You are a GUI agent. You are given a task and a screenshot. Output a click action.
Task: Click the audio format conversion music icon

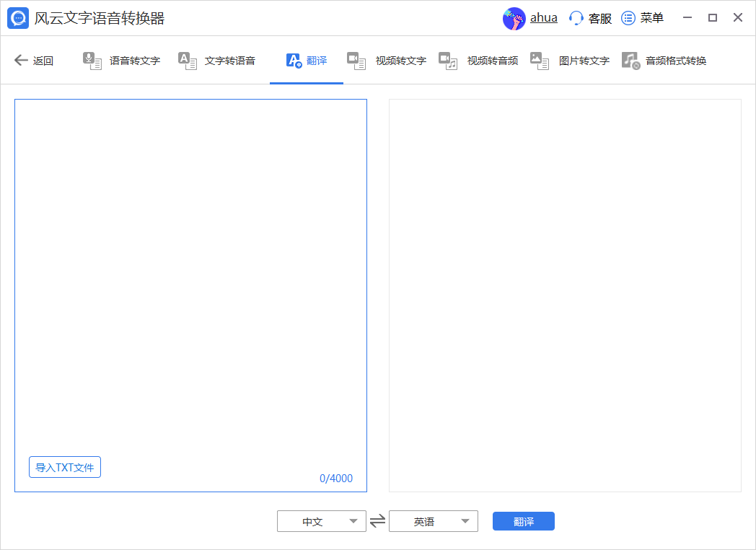pyautogui.click(x=630, y=61)
